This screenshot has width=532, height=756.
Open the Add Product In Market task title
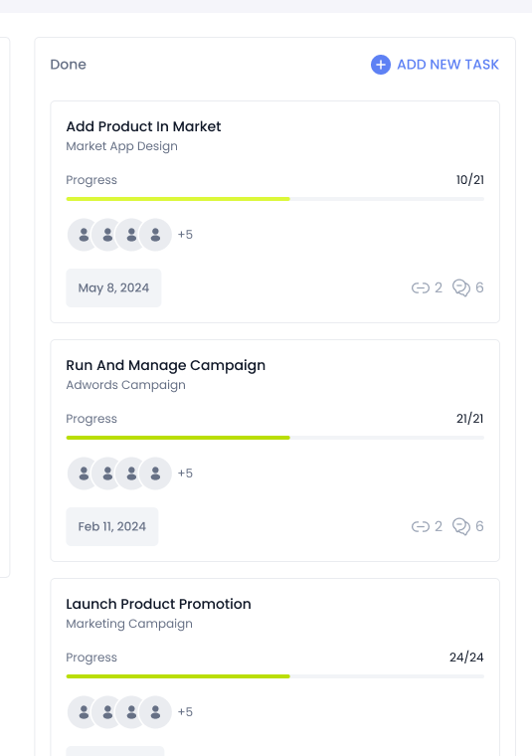click(143, 126)
